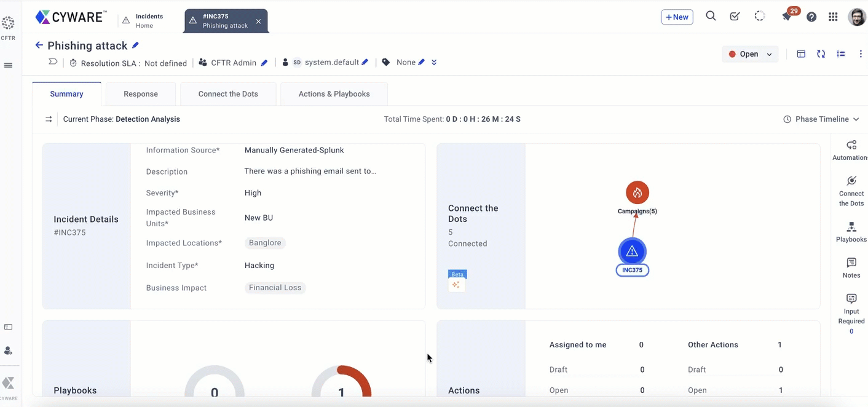This screenshot has height=407, width=868.
Task: Switch to the Response tab
Action: coord(141,94)
